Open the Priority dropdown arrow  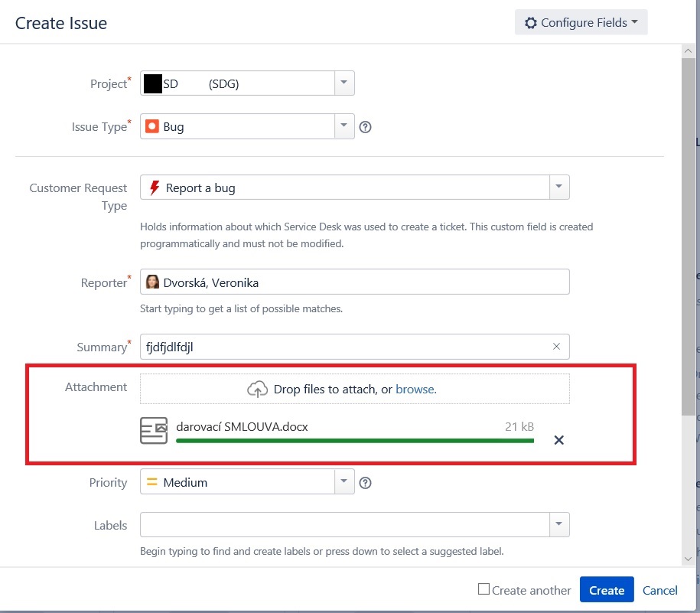point(343,481)
